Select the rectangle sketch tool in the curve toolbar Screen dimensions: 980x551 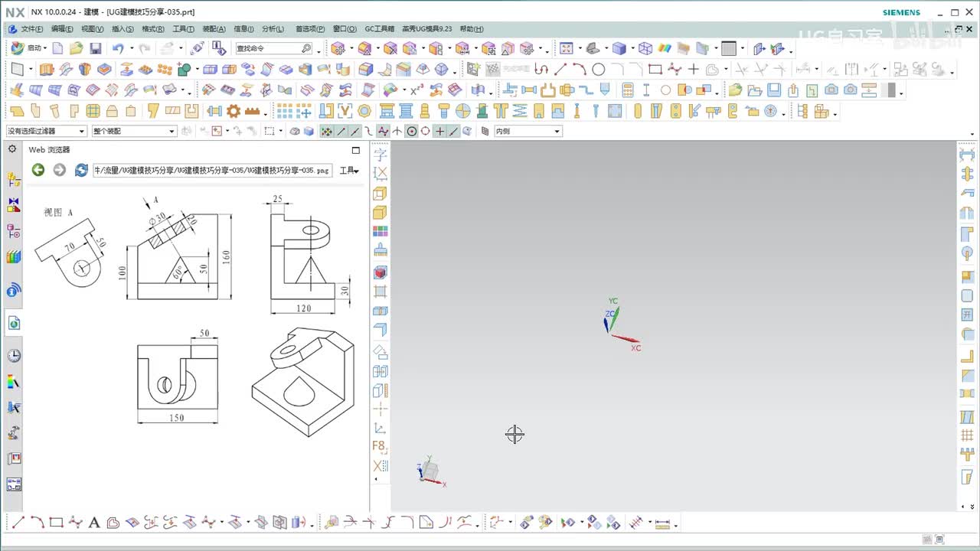coord(655,69)
